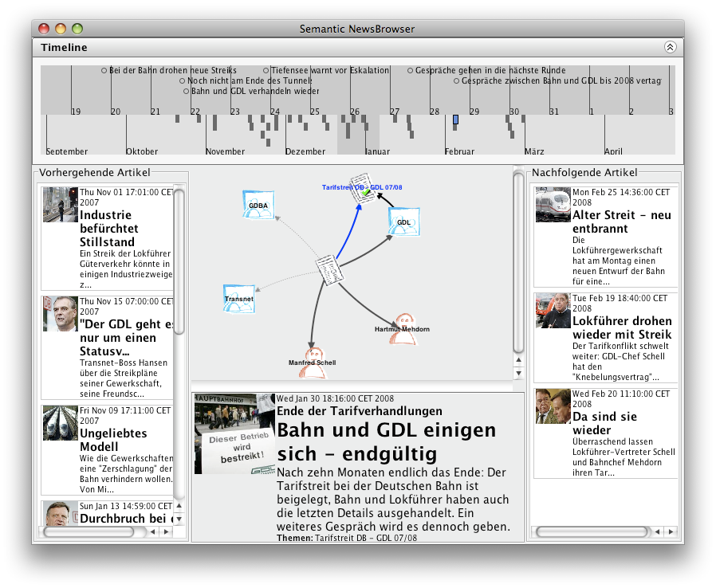Jump to Dezember on the timeline
This screenshot has width=716, height=588.
pos(305,151)
